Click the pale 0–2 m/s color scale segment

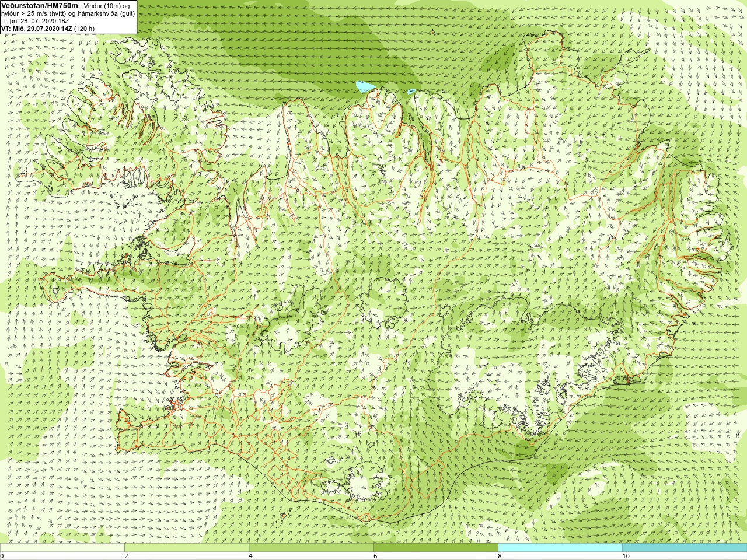coord(62,548)
